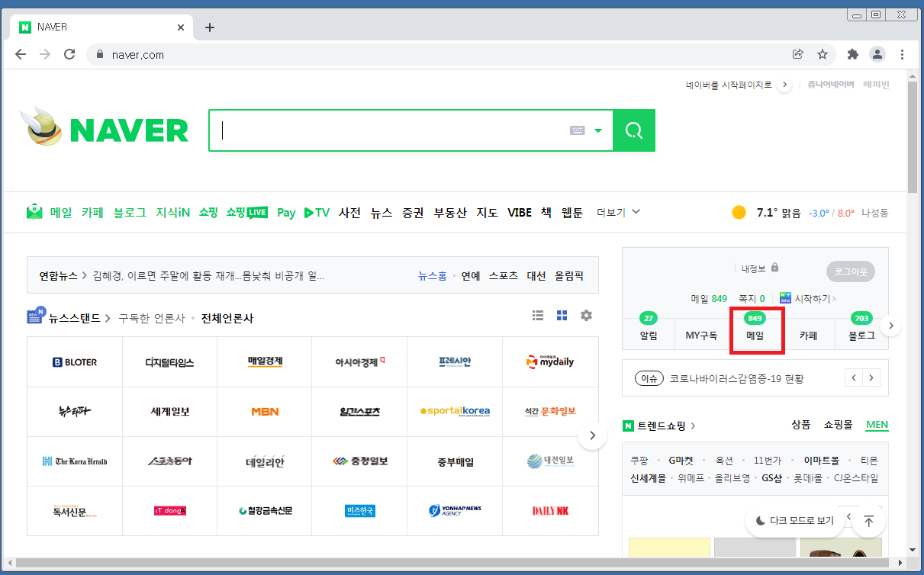Bookmark this page with star icon

(823, 54)
